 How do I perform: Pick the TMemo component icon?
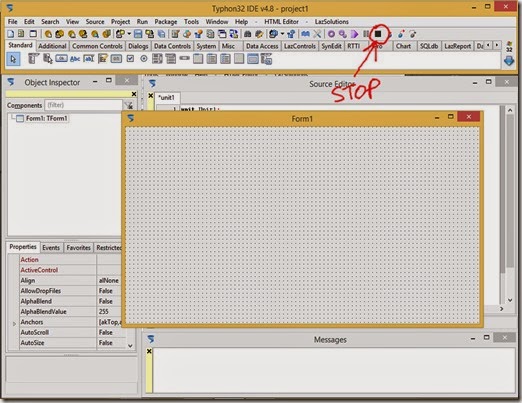[x=103, y=59]
